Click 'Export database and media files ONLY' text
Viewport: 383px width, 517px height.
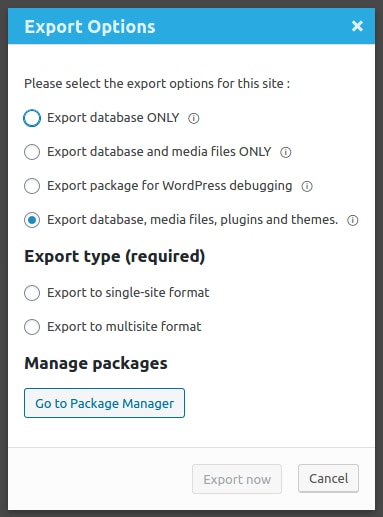[x=159, y=152]
